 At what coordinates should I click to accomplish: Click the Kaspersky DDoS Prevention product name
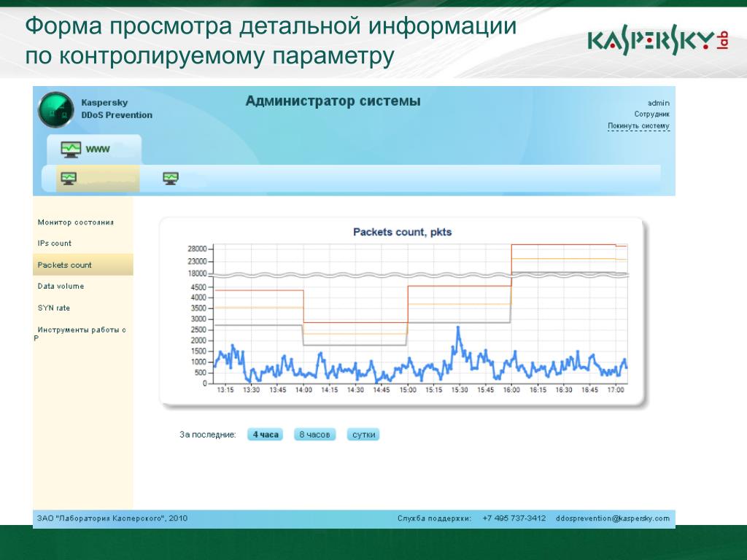click(x=117, y=109)
